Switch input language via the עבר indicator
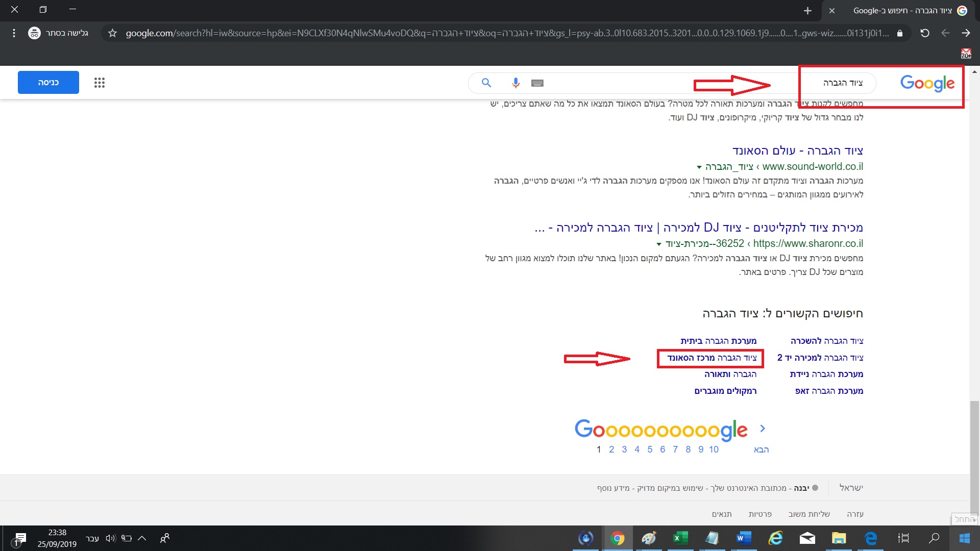Viewport: 980px width, 551px height. point(92,539)
